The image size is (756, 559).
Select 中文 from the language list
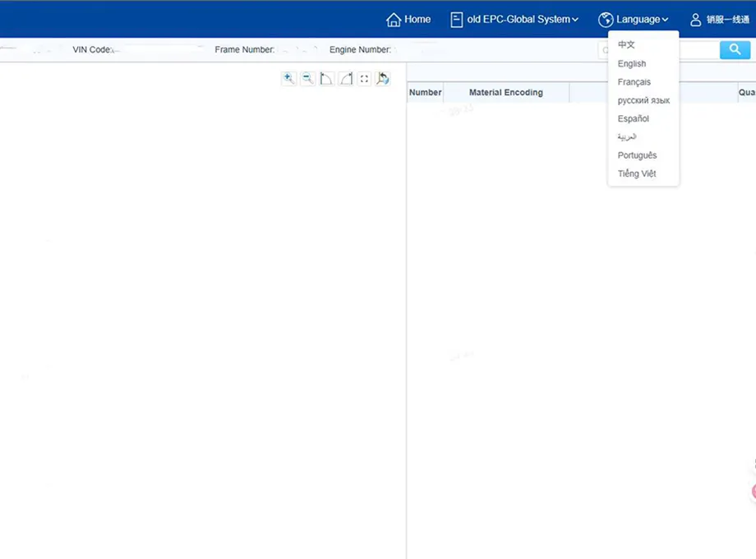[x=626, y=45]
